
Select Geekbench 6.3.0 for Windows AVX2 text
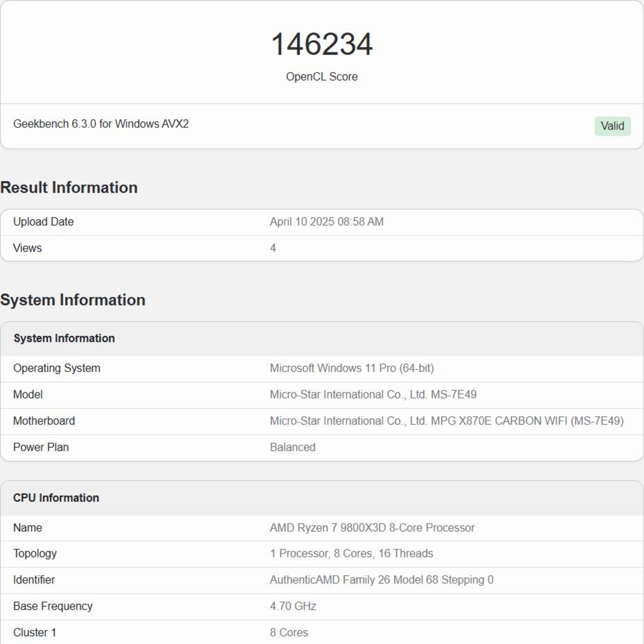point(101,124)
